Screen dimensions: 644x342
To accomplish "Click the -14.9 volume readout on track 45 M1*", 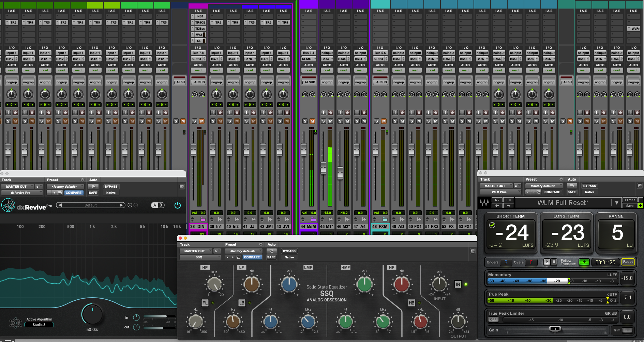I will [327, 213].
